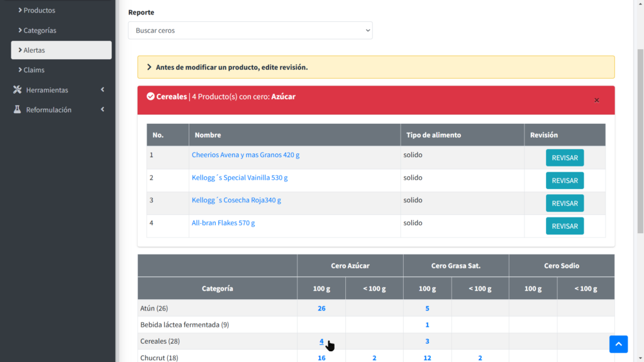Go to Categorías in the sidebar
This screenshot has height=362, width=644.
[40, 30]
